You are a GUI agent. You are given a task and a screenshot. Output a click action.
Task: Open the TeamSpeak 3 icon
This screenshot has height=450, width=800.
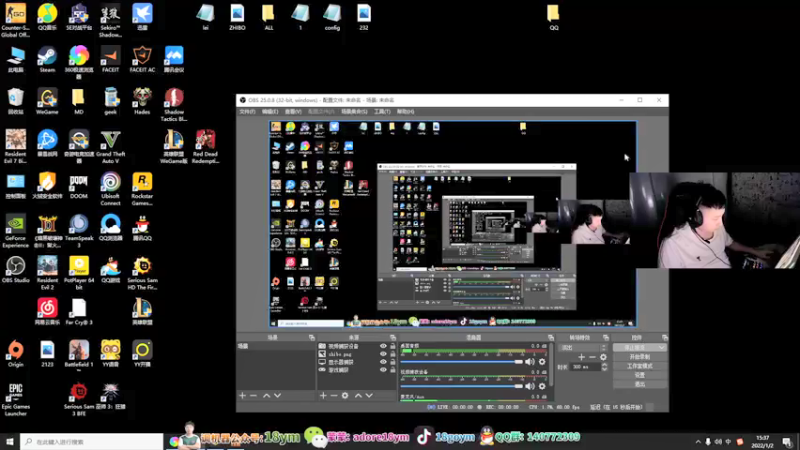[x=79, y=231]
